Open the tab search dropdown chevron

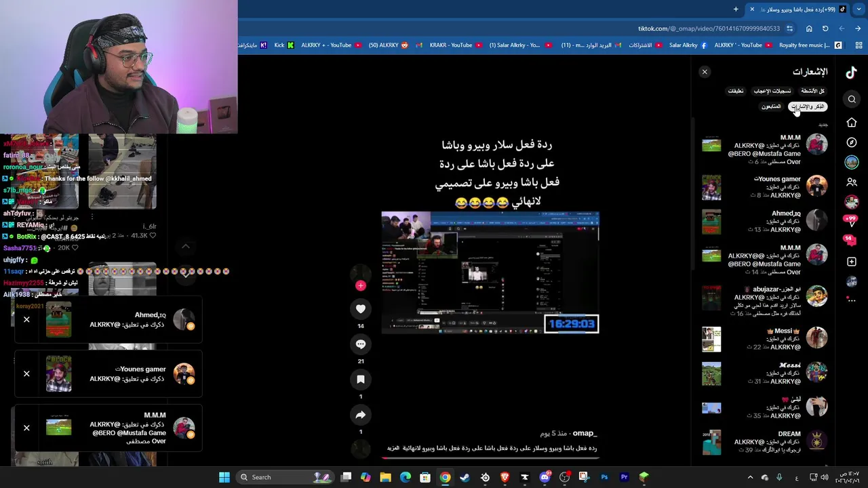[x=858, y=9]
